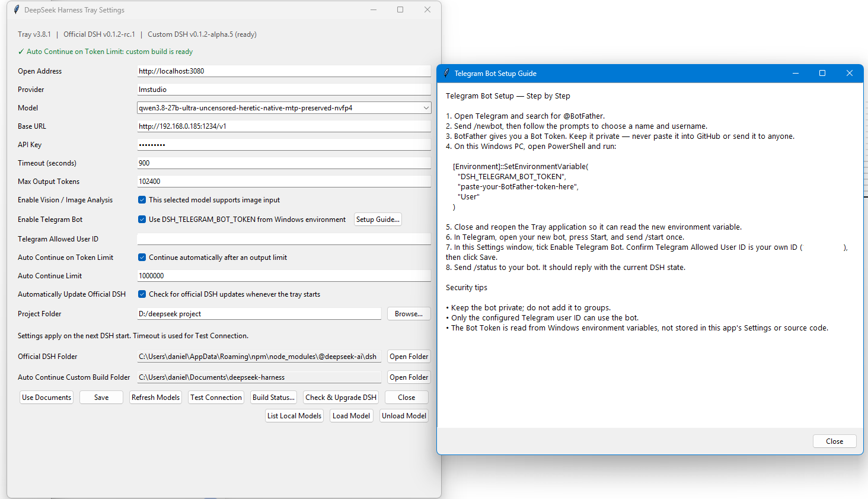Click Test Connection button
The width and height of the screenshot is (868, 499).
[x=216, y=398]
